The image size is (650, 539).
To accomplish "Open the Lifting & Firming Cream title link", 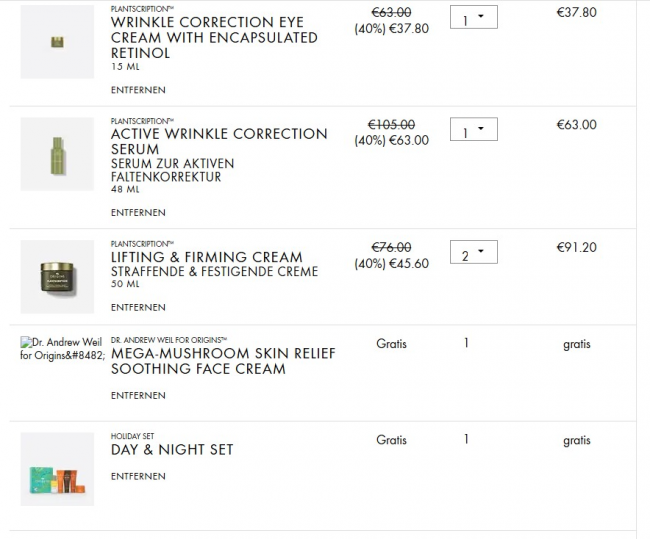I will coord(208,256).
